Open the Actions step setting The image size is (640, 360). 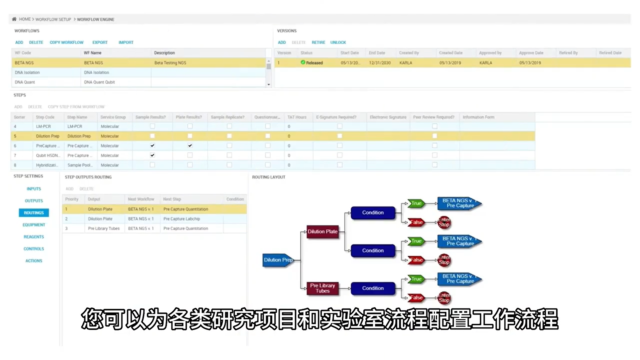click(x=34, y=260)
